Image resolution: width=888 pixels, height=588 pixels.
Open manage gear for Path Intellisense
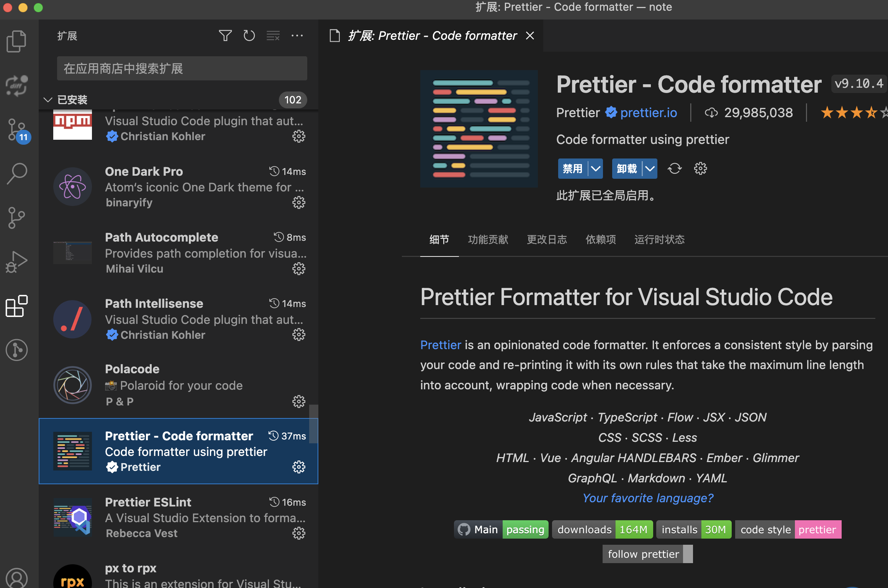(x=299, y=335)
